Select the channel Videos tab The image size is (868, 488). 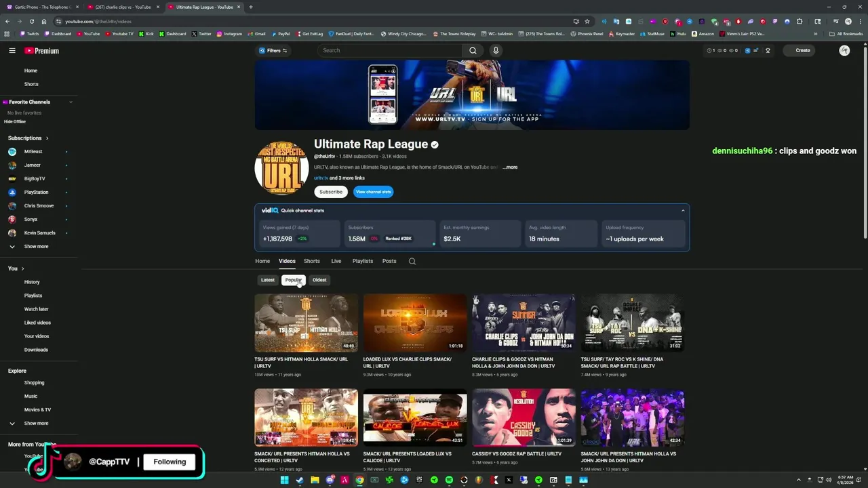pyautogui.click(x=287, y=261)
